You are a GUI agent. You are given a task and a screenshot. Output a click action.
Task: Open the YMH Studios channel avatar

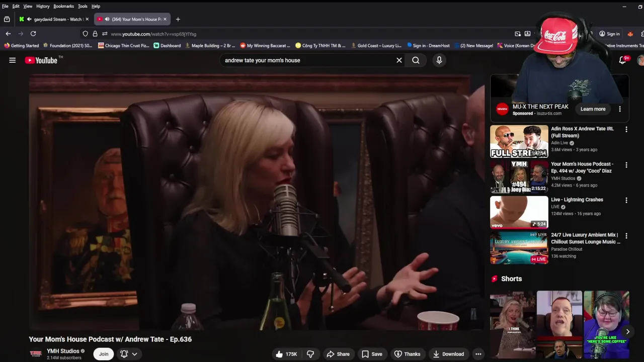36,354
